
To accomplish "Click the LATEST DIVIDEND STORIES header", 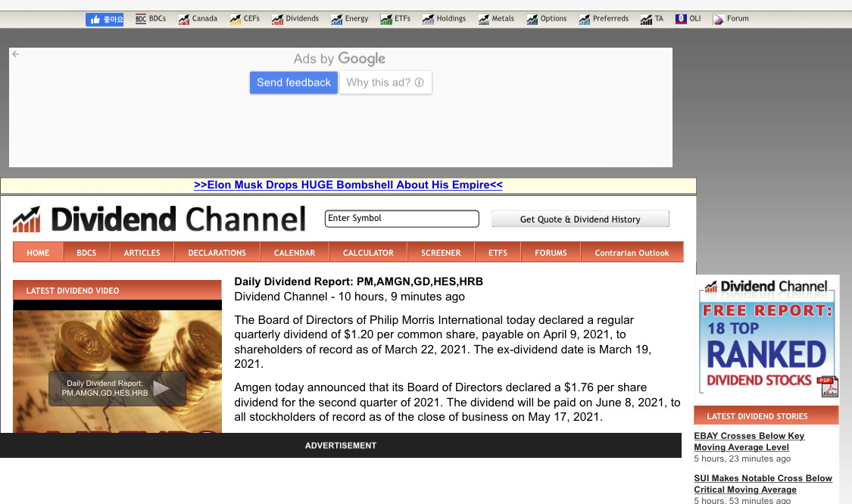I will coord(766,416).
